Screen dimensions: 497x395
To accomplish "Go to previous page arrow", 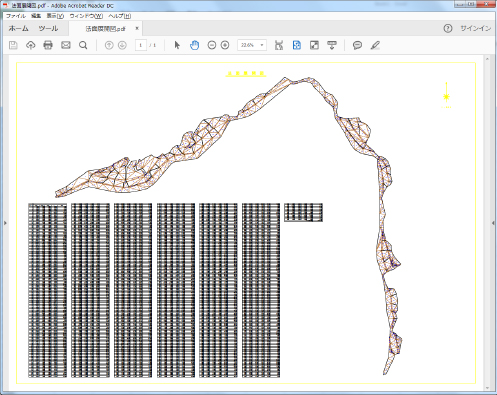I will [109, 45].
